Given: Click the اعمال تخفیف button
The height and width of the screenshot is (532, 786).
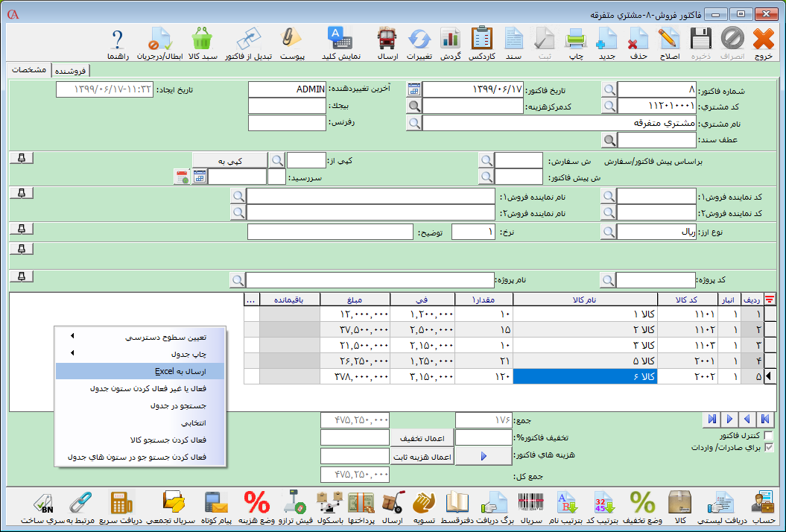Looking at the screenshot, I should (x=422, y=437).
